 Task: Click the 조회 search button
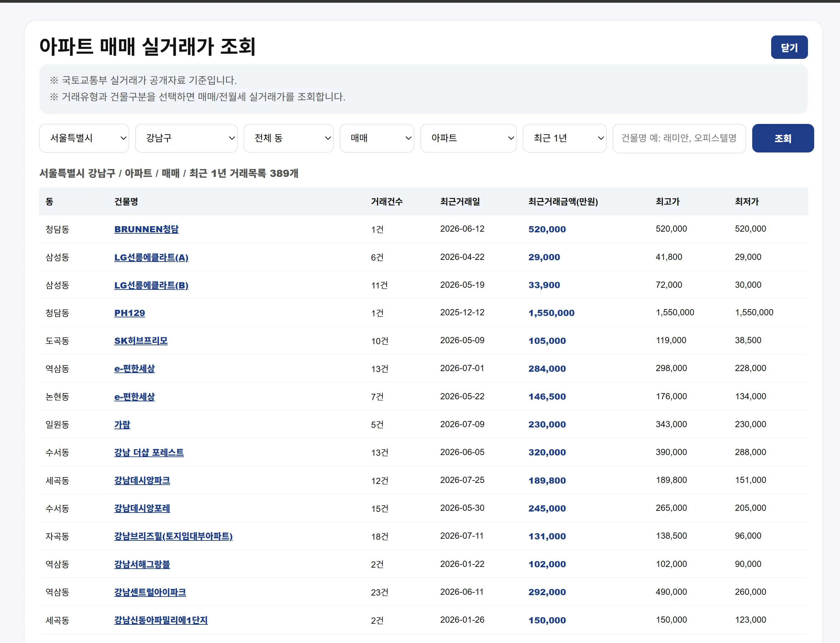[783, 138]
